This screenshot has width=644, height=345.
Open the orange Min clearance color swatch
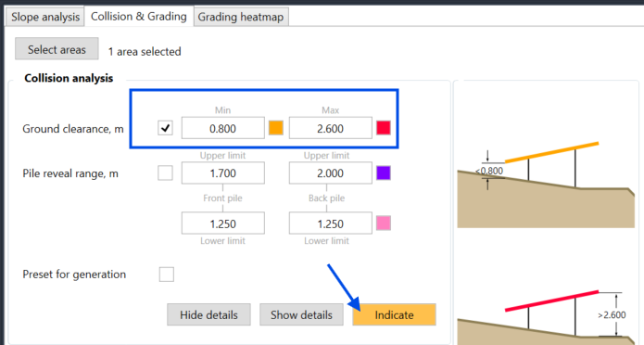276,127
